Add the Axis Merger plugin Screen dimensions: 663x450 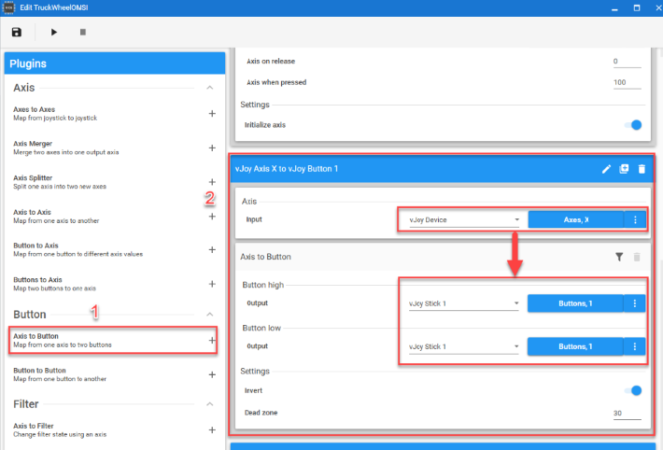tap(212, 148)
